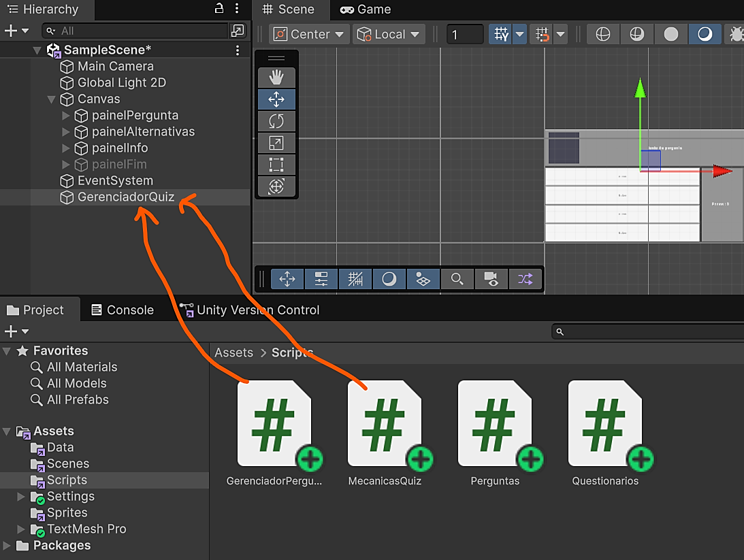Click the Hierarchy search field

click(136, 31)
